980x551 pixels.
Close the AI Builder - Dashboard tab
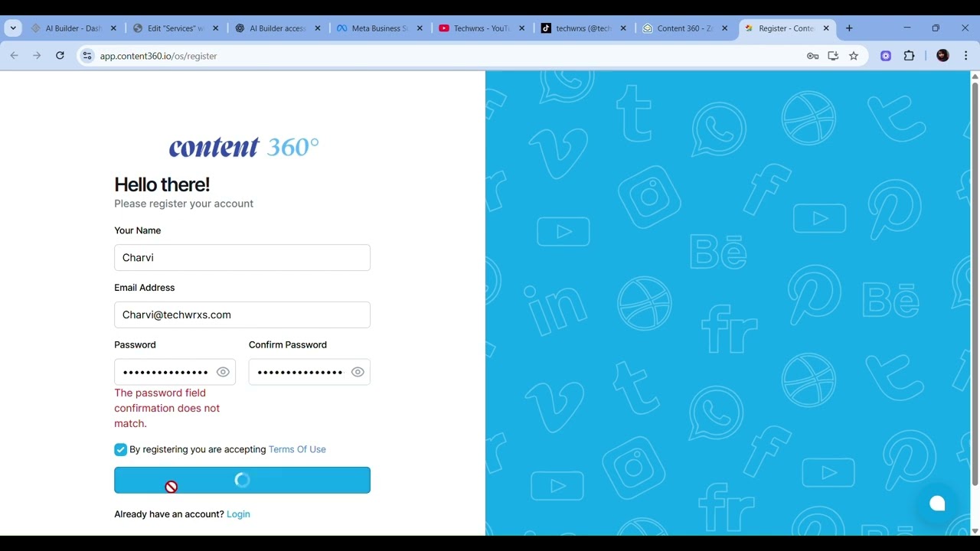click(x=113, y=28)
